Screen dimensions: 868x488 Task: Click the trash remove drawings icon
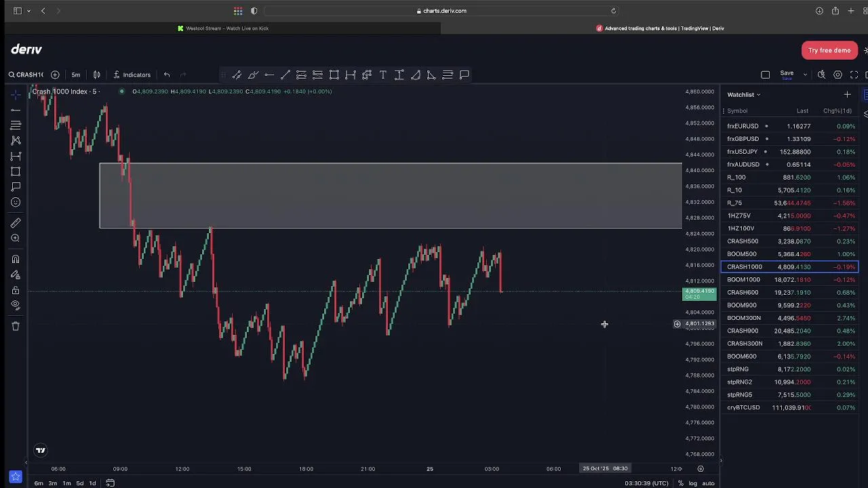pos(16,326)
